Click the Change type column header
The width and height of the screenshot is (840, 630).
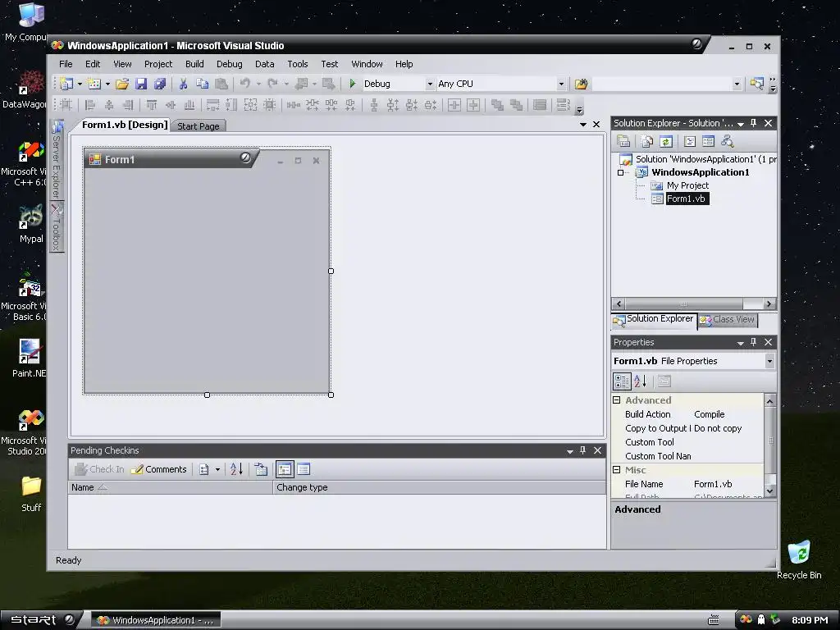tap(440, 487)
